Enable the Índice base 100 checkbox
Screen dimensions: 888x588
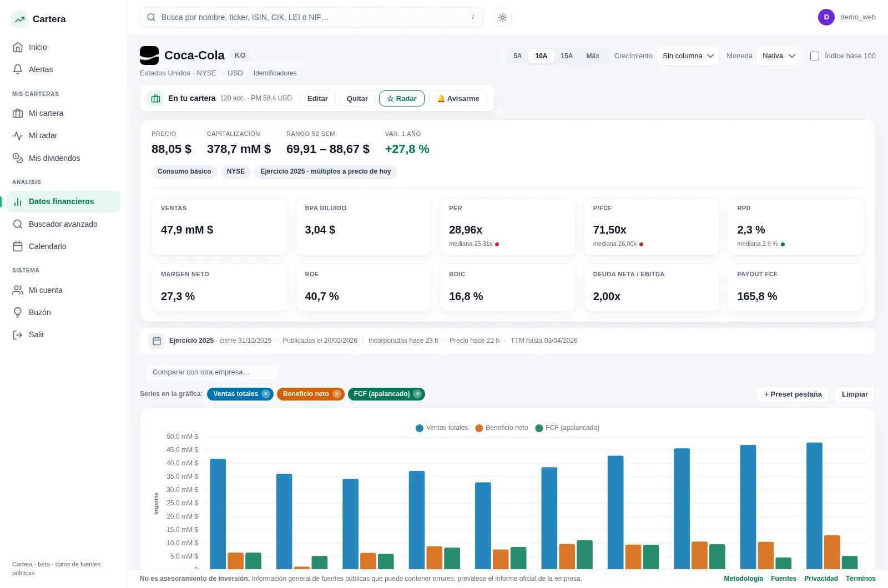[x=815, y=56]
